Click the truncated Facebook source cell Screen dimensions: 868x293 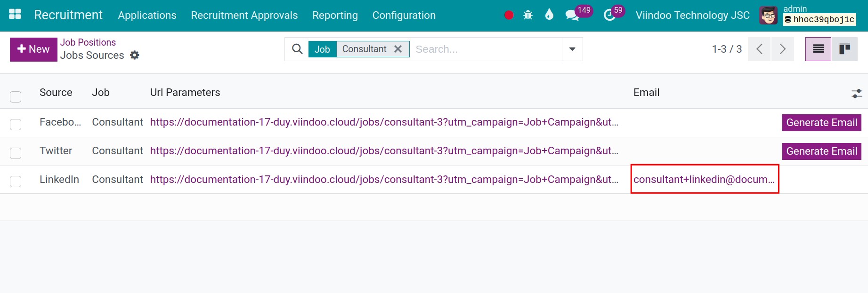pyautogui.click(x=60, y=122)
